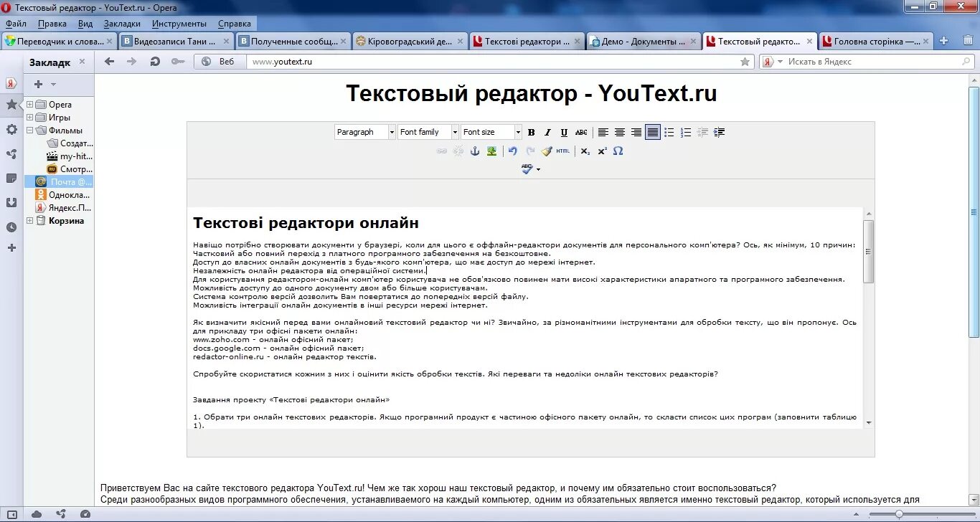Open Widgets gear panel in sidebar

click(x=11, y=130)
